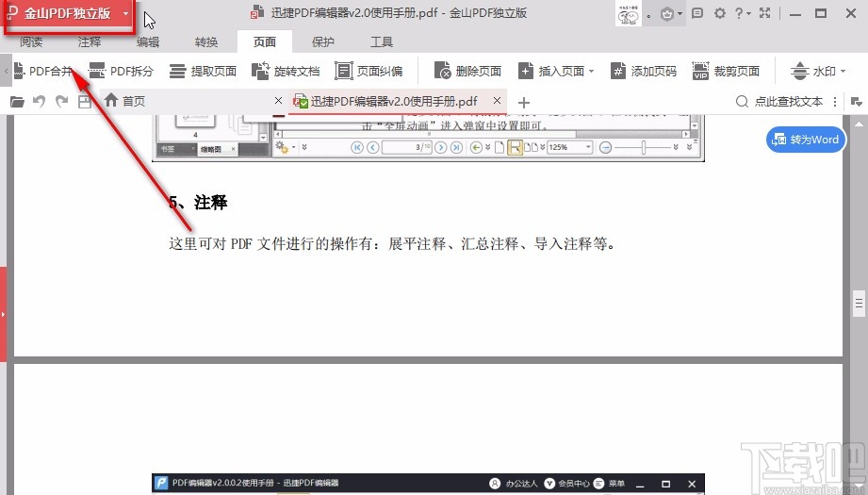868x495 pixels.
Task: Switch to the 阅读 tab
Action: coord(31,41)
